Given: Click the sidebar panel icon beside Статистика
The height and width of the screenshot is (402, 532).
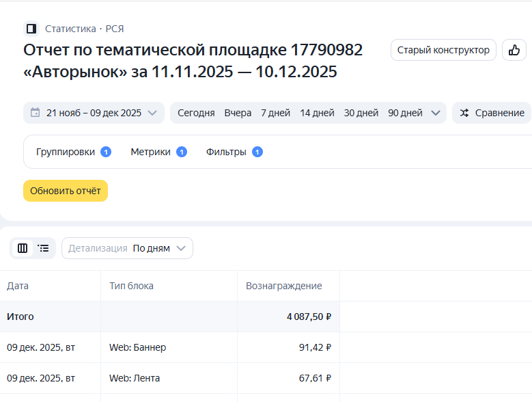Looking at the screenshot, I should click(31, 29).
